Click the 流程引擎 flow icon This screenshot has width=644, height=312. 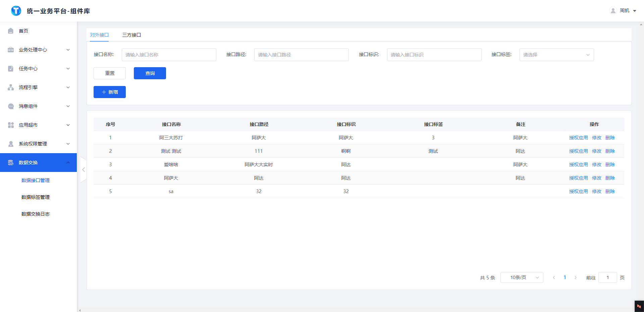click(11, 87)
